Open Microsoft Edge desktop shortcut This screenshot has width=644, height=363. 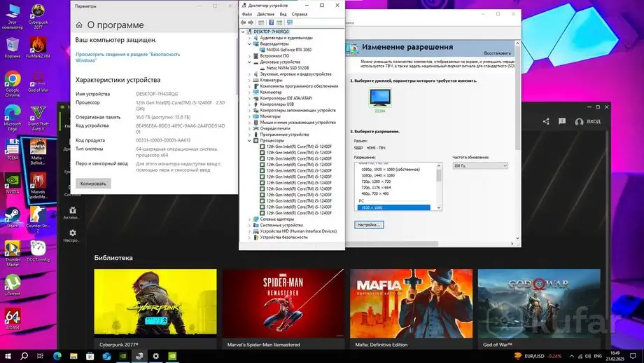(13, 118)
